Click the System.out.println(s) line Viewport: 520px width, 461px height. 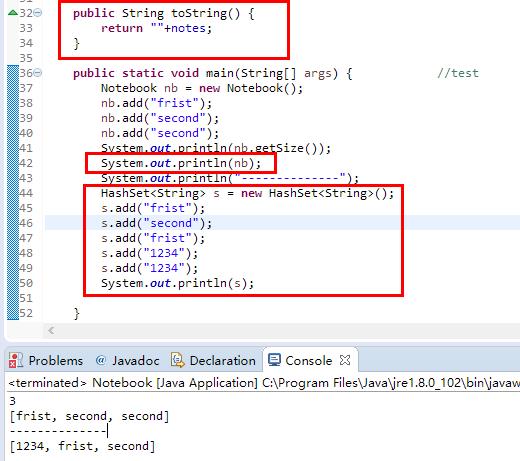tap(178, 283)
